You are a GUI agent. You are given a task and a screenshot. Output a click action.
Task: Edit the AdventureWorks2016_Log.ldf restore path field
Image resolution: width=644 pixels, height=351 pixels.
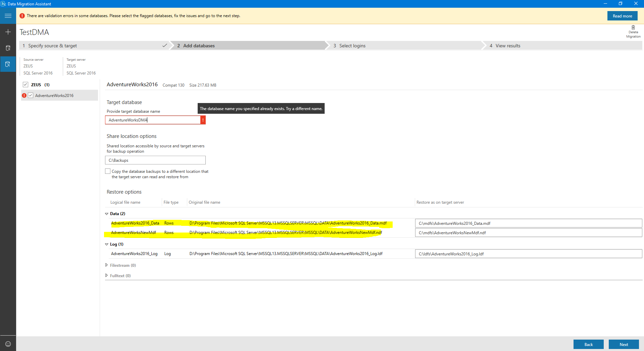[529, 254]
